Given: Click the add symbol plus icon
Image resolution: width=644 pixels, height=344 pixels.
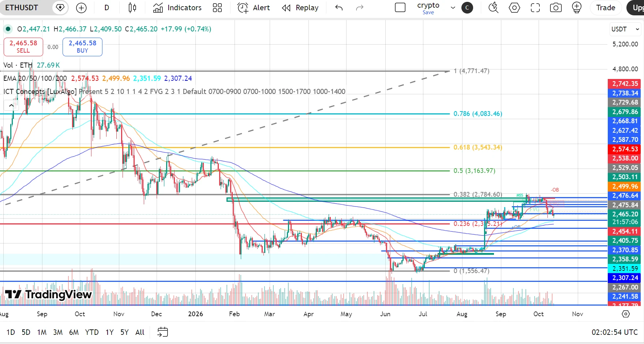Looking at the screenshot, I should coord(81,8).
